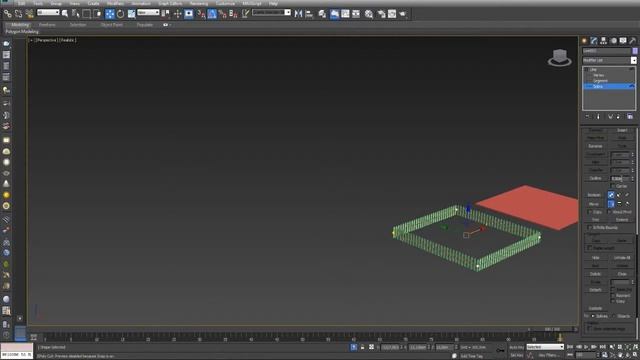Click Edit Named Selection Sets icon
This screenshot has width=640, height=360.
click(x=245, y=14)
